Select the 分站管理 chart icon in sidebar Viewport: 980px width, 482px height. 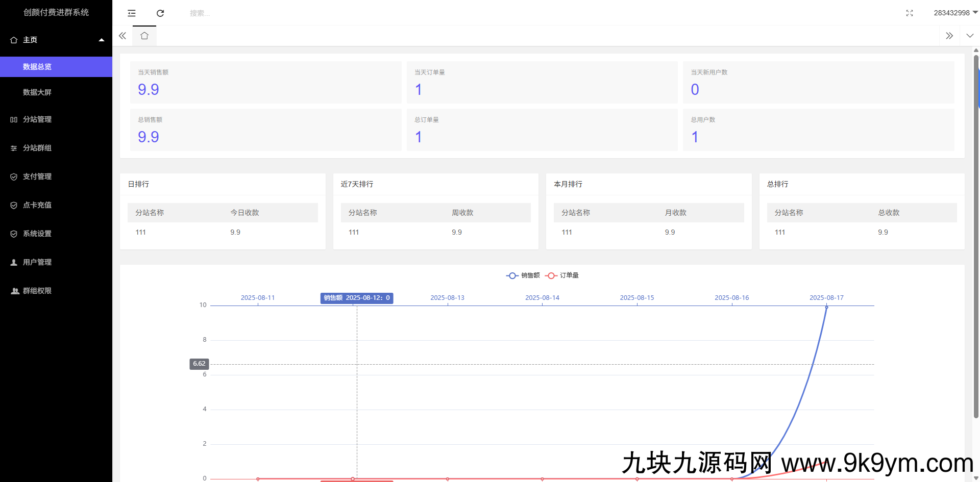pyautogui.click(x=13, y=119)
